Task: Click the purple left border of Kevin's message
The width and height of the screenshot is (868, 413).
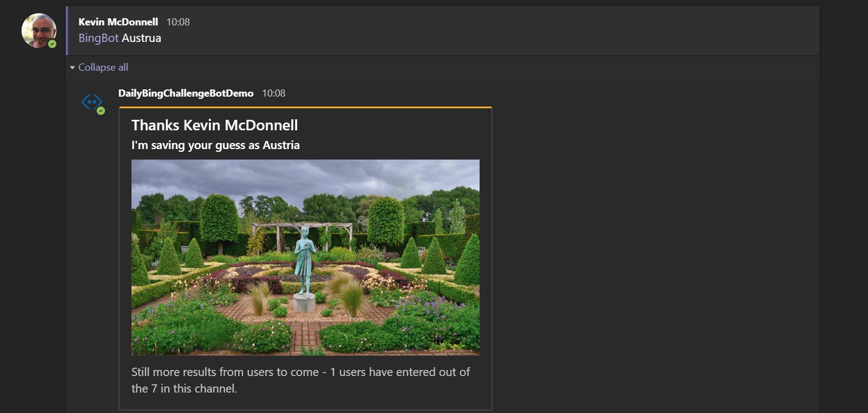Action: 67,30
